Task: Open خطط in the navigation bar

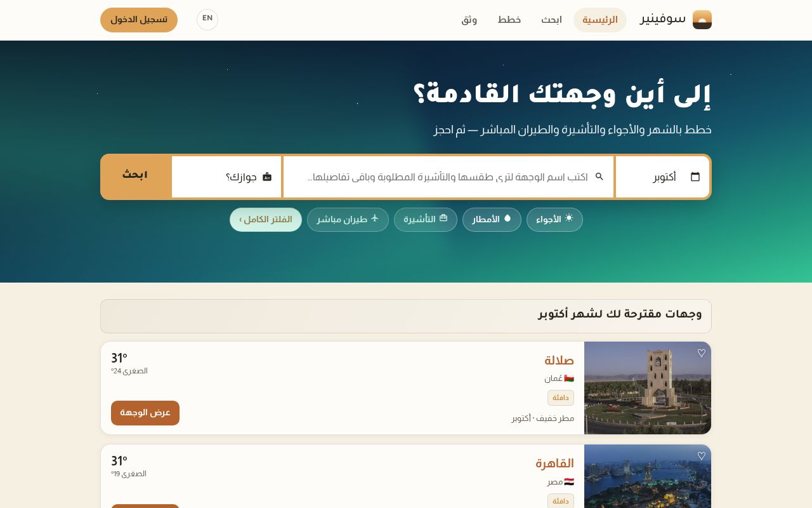Action: click(509, 20)
